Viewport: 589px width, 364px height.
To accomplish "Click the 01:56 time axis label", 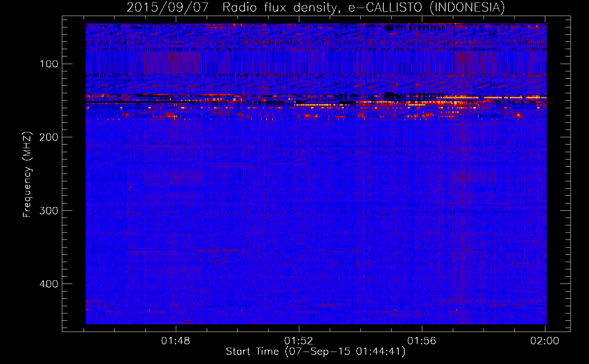I will tap(422, 341).
